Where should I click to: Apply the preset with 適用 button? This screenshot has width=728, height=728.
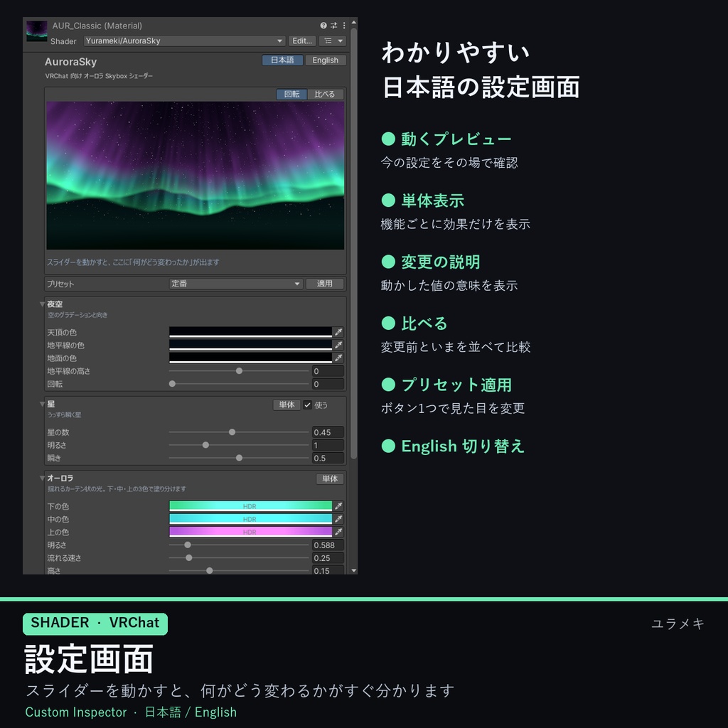point(324,284)
